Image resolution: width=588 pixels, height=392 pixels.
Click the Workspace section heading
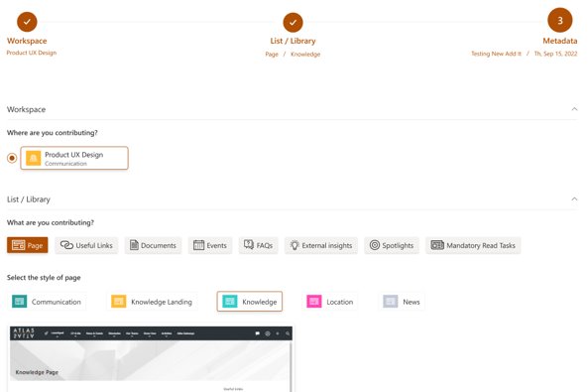tap(26, 109)
